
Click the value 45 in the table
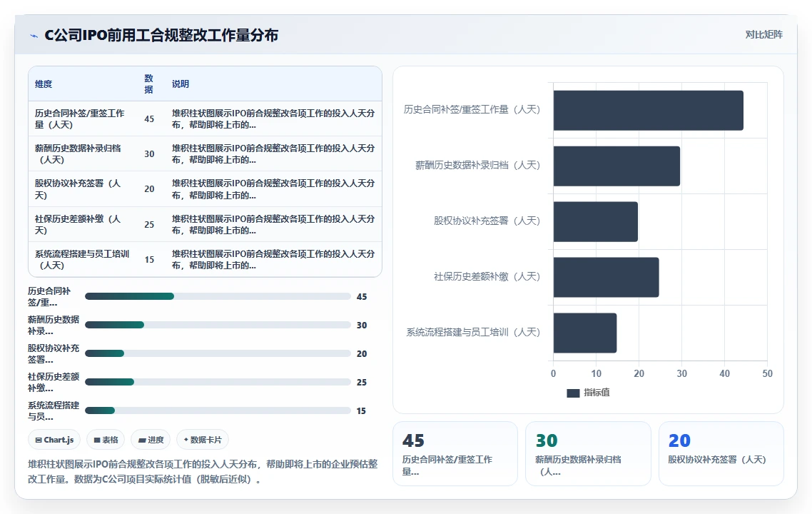pyautogui.click(x=149, y=119)
